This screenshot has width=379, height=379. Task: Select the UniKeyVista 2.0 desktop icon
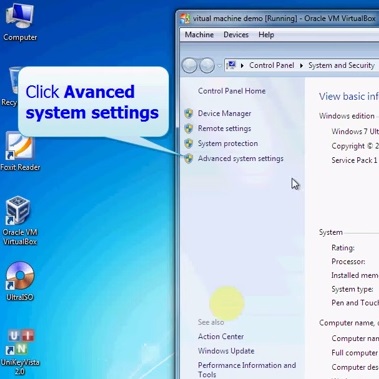(x=20, y=352)
